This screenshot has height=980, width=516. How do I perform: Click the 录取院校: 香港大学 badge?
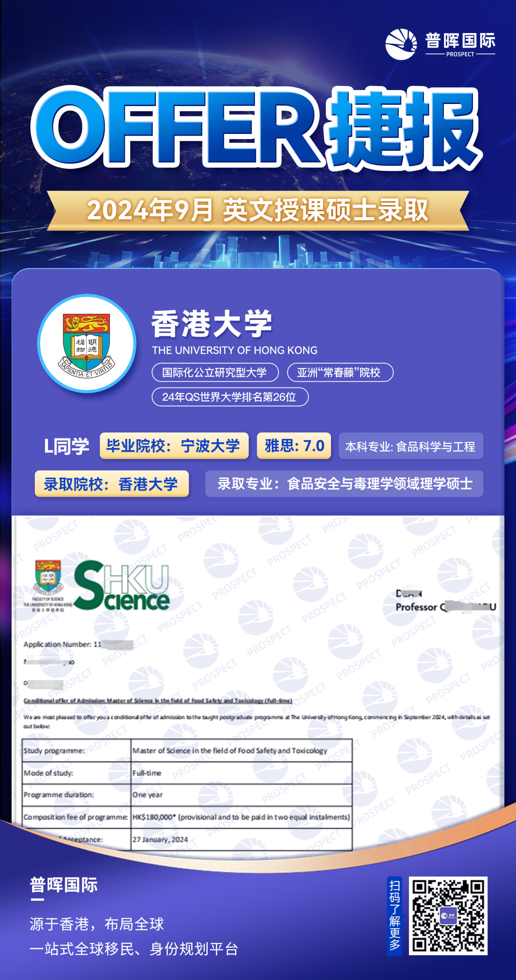pos(112,484)
